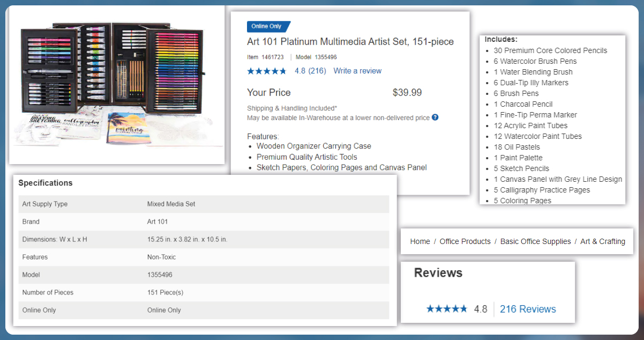Viewport: 644px width, 340px height.
Task: Open the 216 Reviews link
Action: (x=528, y=309)
